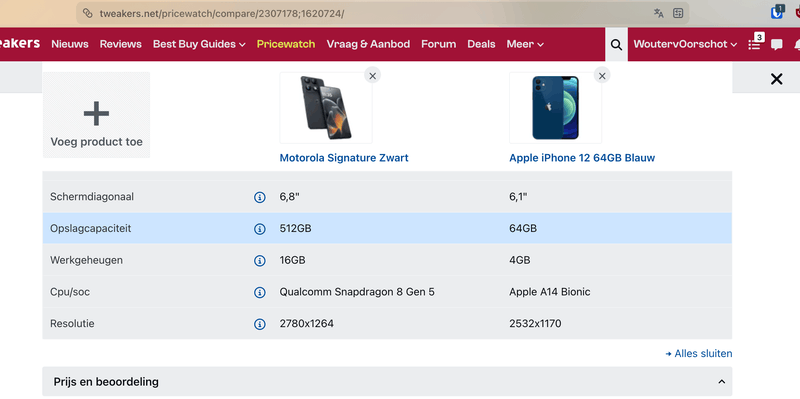
Task: Open the messages speech bubble icon
Action: 777,44
